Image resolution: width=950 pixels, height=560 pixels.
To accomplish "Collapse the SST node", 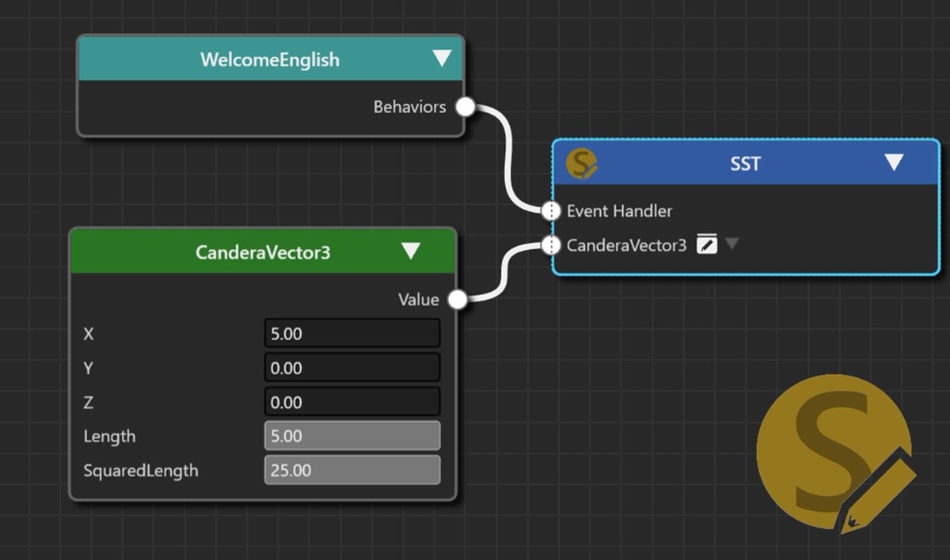I will click(x=895, y=161).
